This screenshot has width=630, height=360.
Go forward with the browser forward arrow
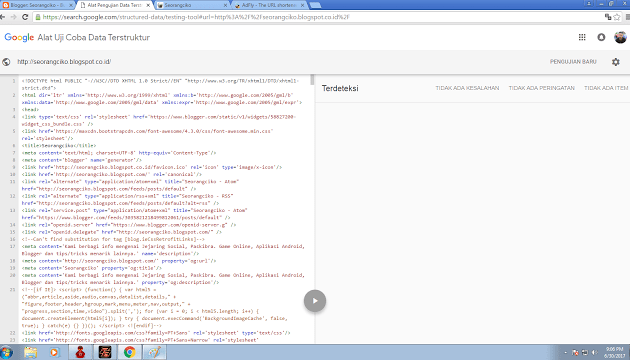click(x=13, y=17)
